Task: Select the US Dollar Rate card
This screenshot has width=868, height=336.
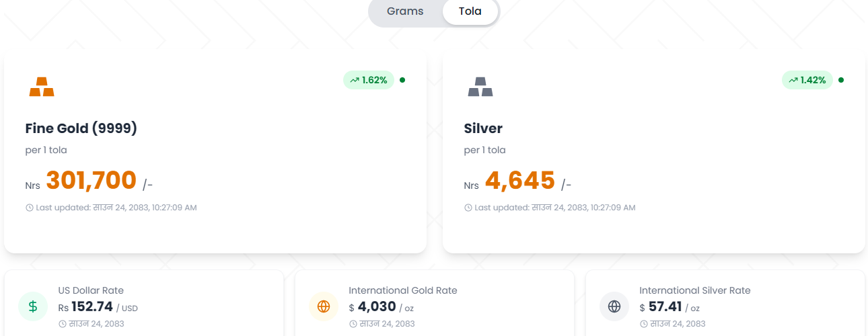Action: point(144,303)
